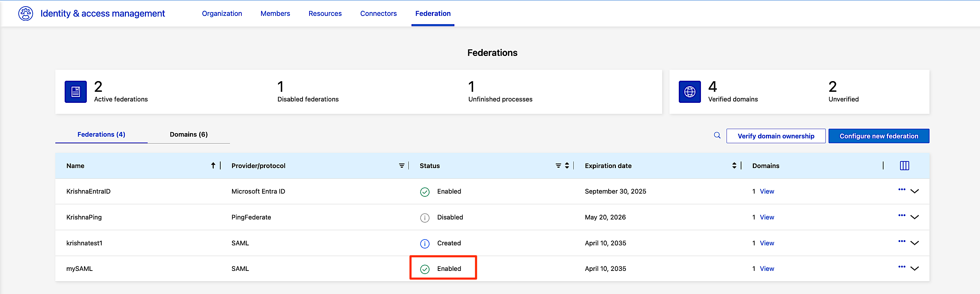Filter the Status column
Viewport: 980px width, 294px height.
pos(558,166)
